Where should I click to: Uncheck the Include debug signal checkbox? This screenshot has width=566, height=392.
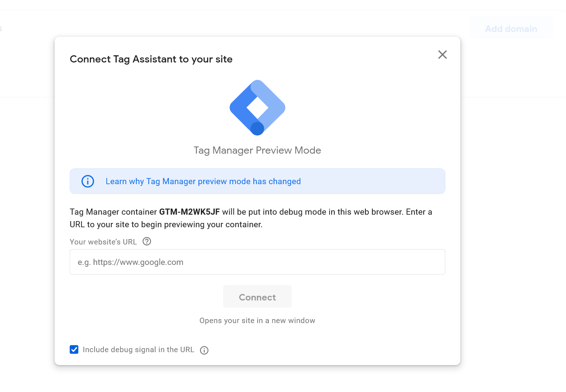[74, 350]
